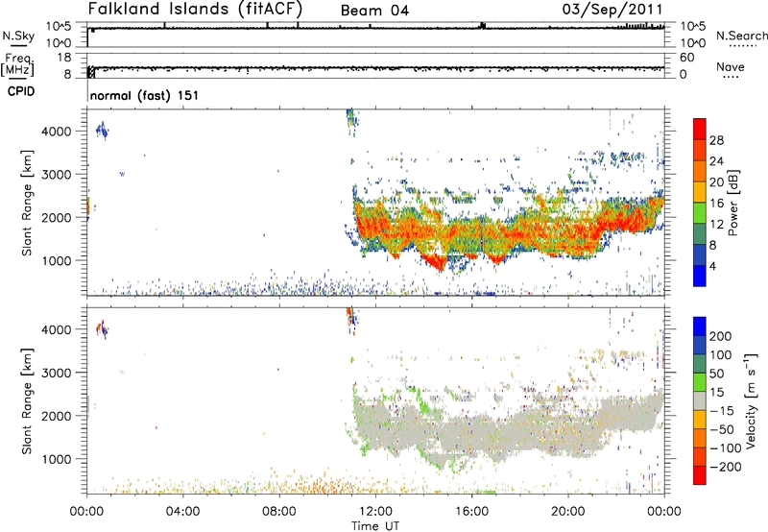This screenshot has width=768, height=532.
Task: Click the '28' tick on Power colorbar
Action: [x=716, y=140]
